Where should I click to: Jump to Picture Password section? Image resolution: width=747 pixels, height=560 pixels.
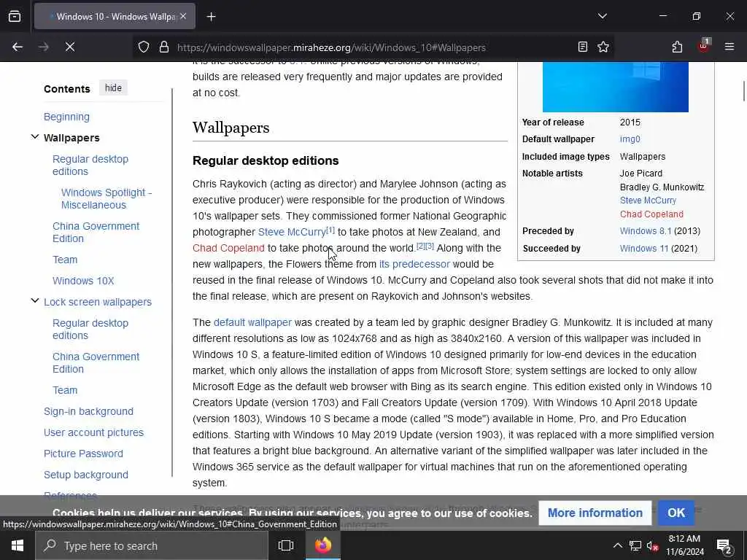(83, 454)
